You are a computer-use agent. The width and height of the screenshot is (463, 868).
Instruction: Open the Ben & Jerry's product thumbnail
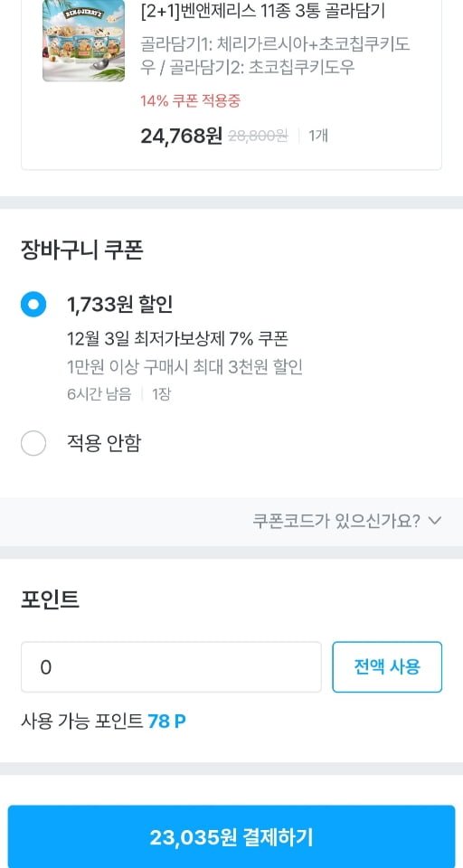(83, 41)
